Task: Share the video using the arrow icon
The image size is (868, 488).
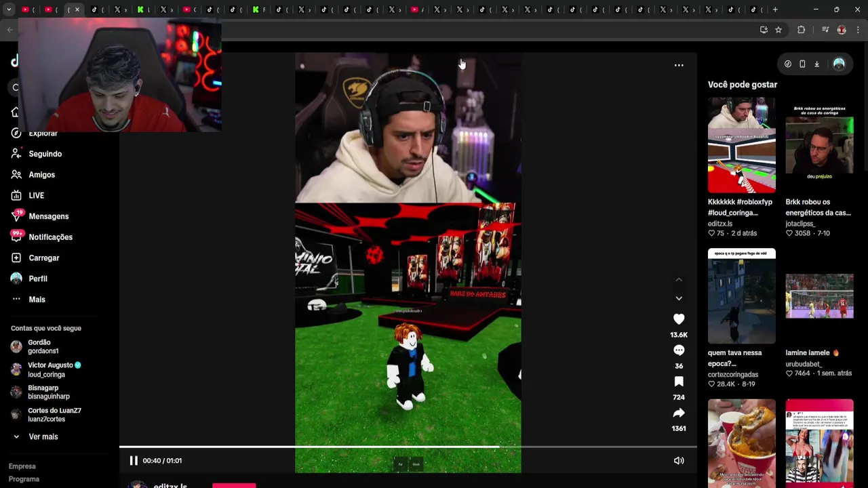Action: point(679,413)
